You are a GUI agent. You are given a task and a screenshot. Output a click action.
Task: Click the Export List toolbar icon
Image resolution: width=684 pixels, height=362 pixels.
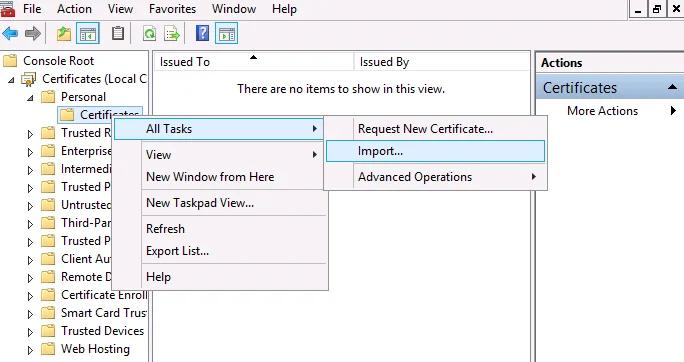[172, 34]
